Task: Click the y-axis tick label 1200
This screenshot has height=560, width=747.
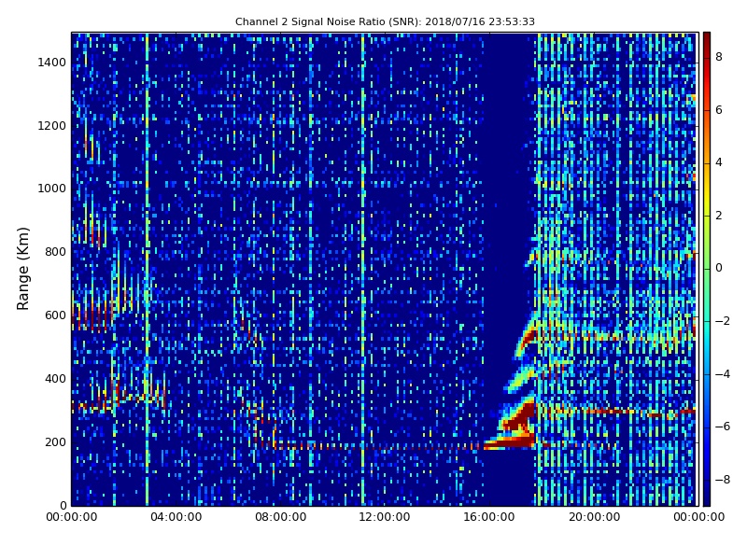Action: click(52, 126)
